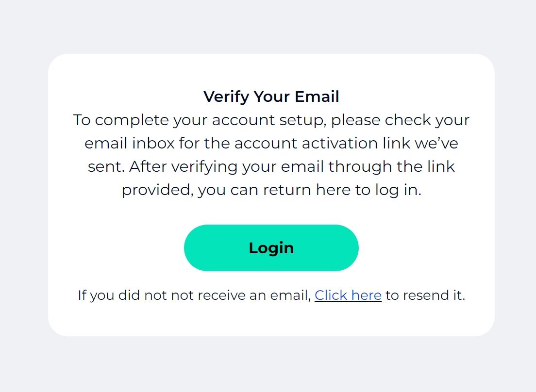This screenshot has width=536, height=392.
Task: Click the phrase "through the link"
Action: [x=391, y=166]
